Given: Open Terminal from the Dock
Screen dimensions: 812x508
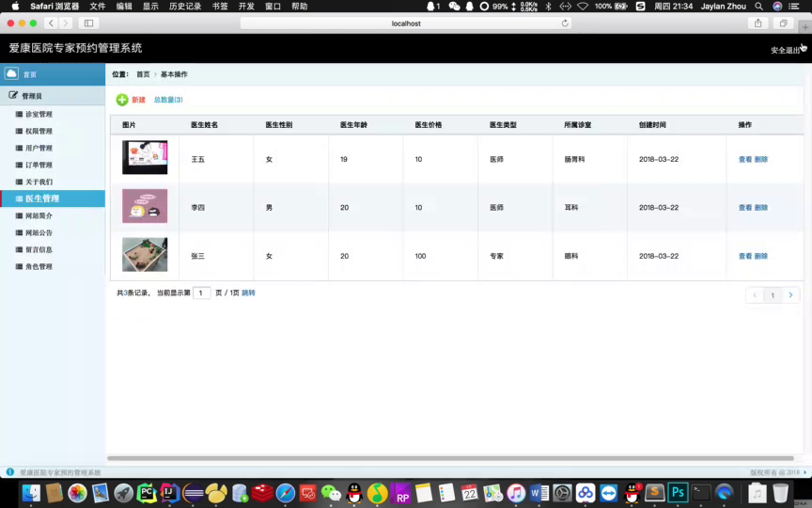Looking at the screenshot, I should tap(701, 493).
